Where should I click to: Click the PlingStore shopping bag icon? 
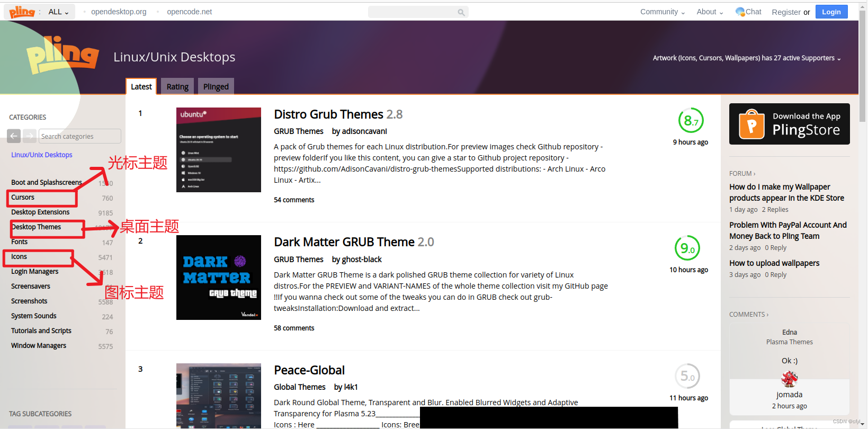751,124
